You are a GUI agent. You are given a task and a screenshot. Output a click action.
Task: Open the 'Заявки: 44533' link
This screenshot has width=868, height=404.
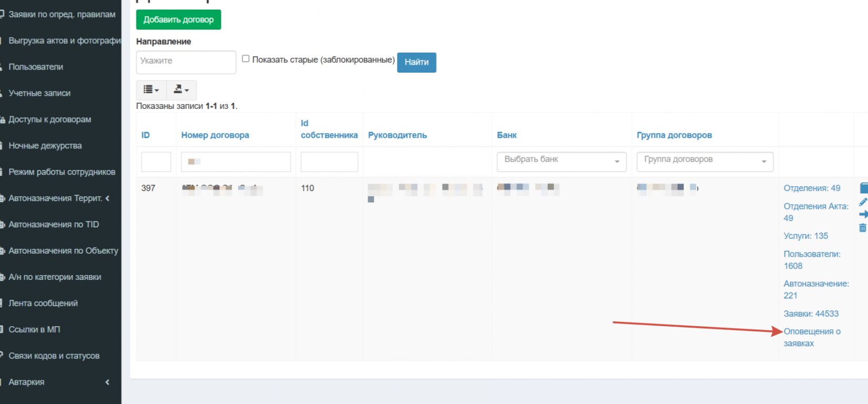pos(811,314)
